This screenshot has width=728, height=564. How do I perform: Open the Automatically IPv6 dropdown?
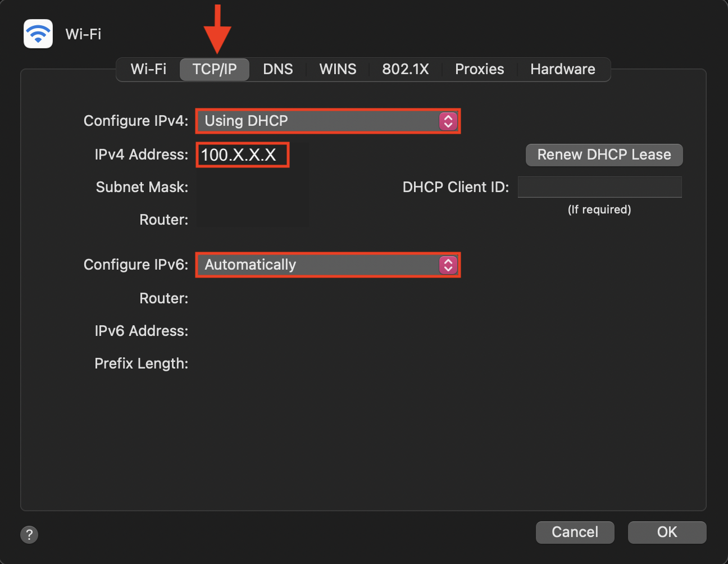point(320,265)
